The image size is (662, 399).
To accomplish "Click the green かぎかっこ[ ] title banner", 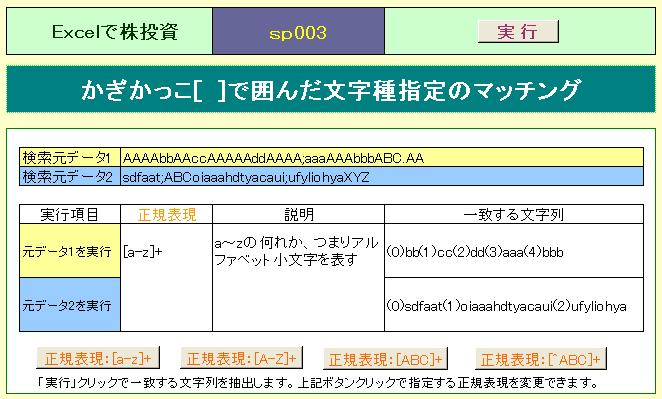I will pyautogui.click(x=331, y=90).
